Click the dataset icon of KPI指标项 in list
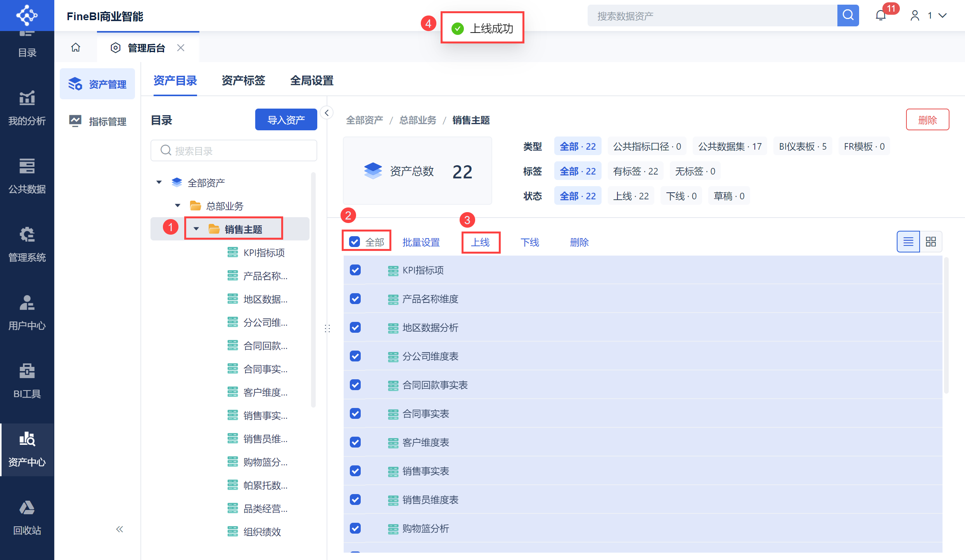This screenshot has height=560, width=965. [393, 270]
